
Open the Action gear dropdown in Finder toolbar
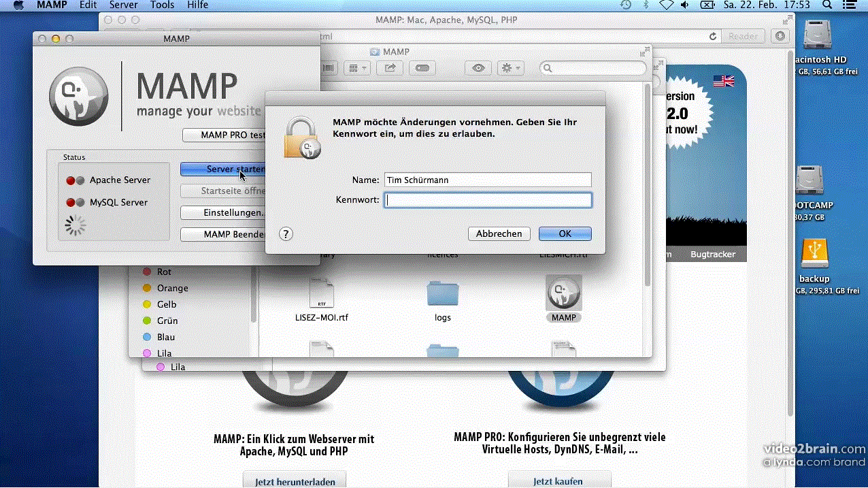point(510,68)
